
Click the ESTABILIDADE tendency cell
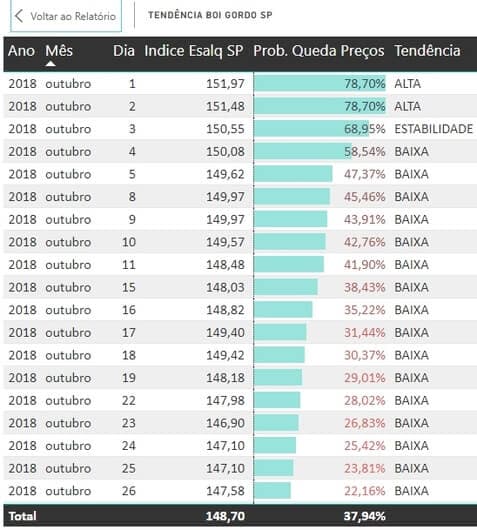(433, 129)
